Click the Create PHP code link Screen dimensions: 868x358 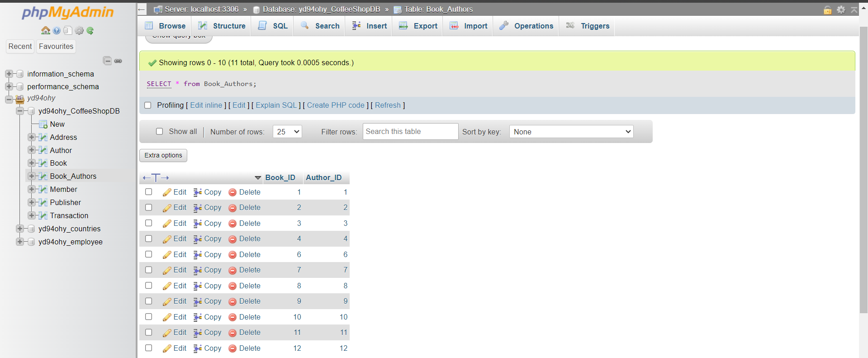[x=336, y=105]
